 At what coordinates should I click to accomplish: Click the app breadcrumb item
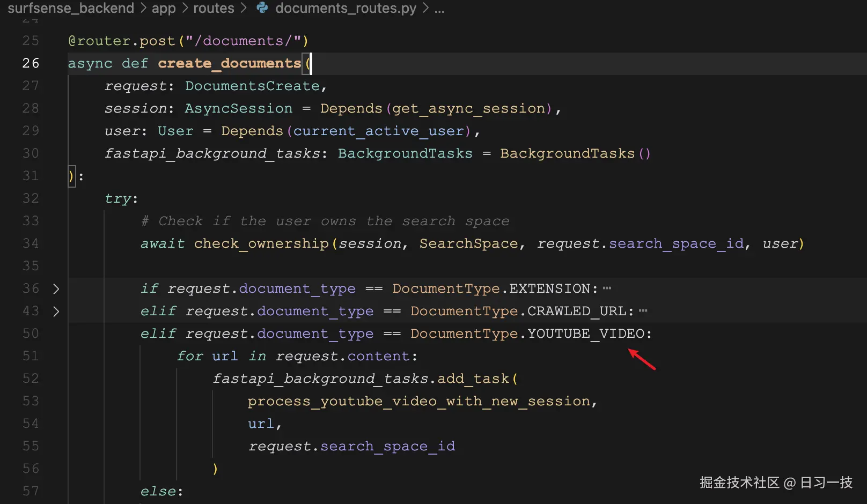164,8
